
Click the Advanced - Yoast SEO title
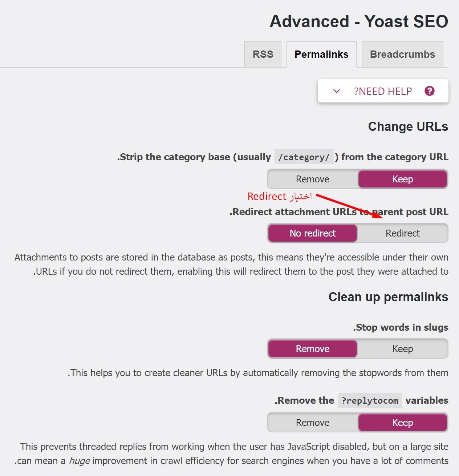click(x=359, y=21)
